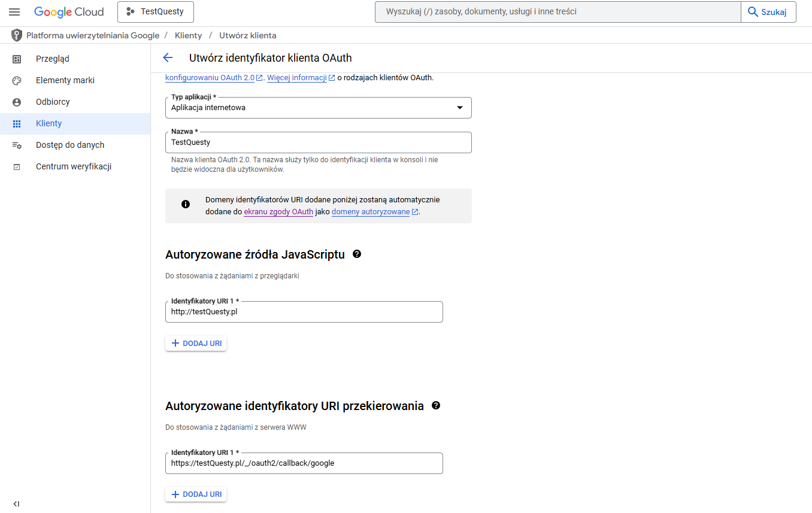The height and width of the screenshot is (513, 812).
Task: Click the search bar input field
Action: click(558, 12)
